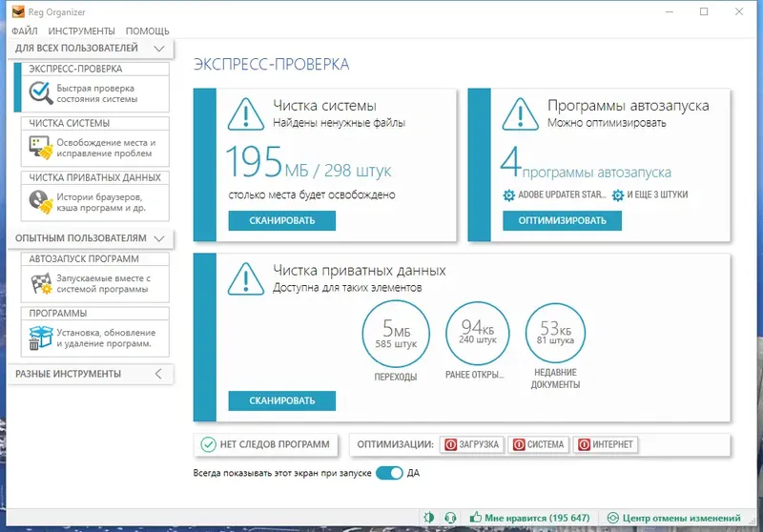Open the ФАЙЛ menu

25,31
